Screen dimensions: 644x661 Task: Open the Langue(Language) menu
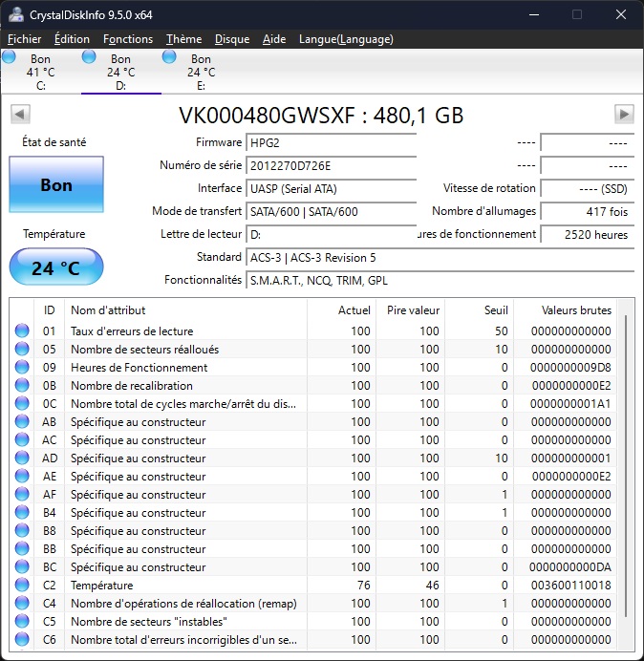[346, 39]
